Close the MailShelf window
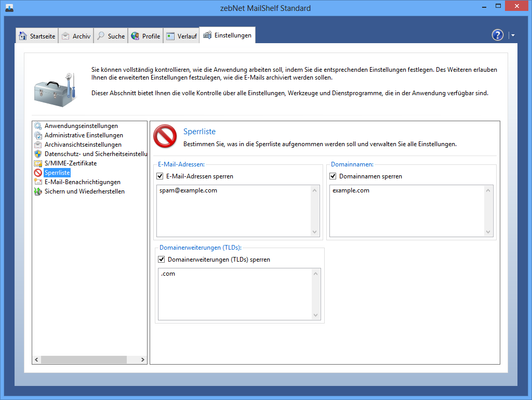This screenshot has height=400, width=532. click(517, 6)
